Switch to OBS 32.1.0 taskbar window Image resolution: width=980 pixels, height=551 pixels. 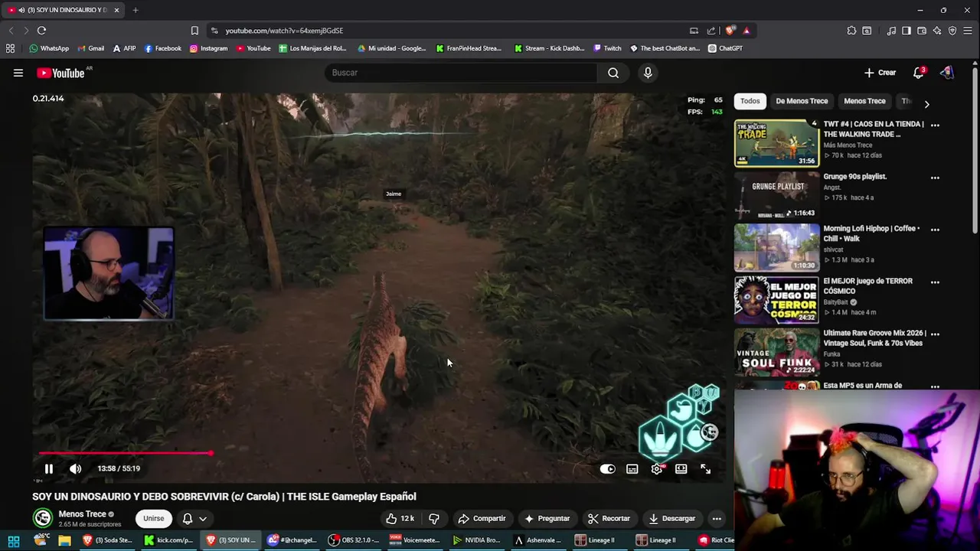tap(354, 540)
